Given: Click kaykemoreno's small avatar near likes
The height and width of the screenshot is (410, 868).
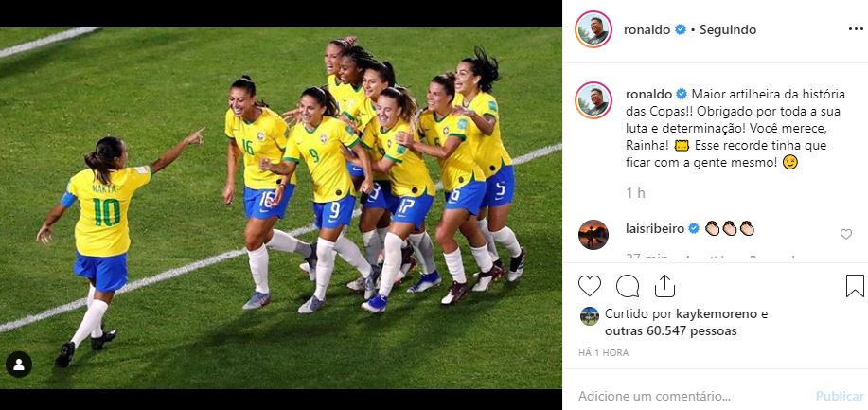Looking at the screenshot, I should click(x=590, y=316).
